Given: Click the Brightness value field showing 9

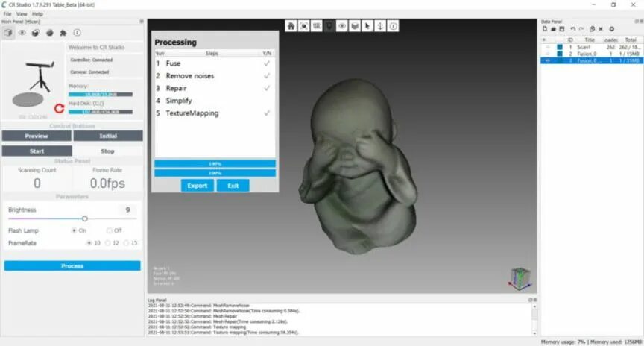Looking at the screenshot, I should click(x=127, y=210).
